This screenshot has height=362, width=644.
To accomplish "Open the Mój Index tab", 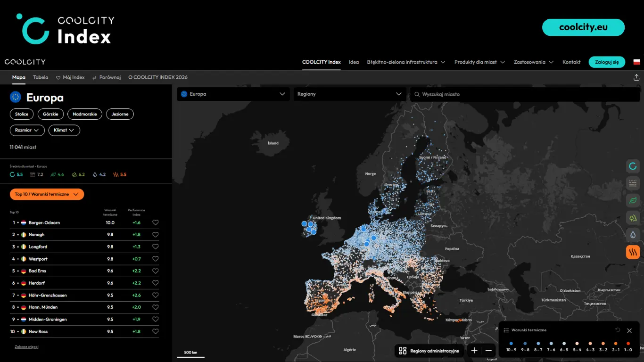I will [x=70, y=77].
